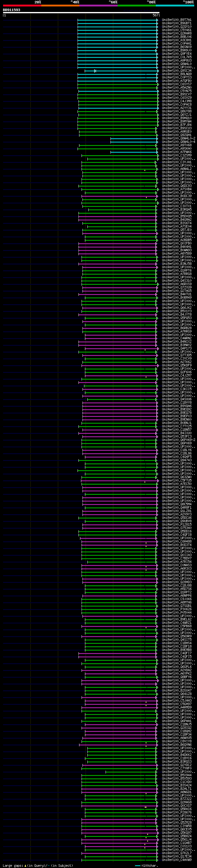
Task: Select hit UniRef100_Q4S310
Action: coord(177,281)
